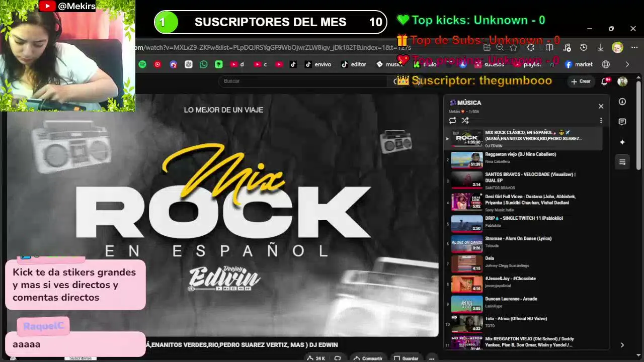Image resolution: width=644 pixels, height=362 pixels.
Task: Like the video with 24 K likes
Action: (316, 358)
